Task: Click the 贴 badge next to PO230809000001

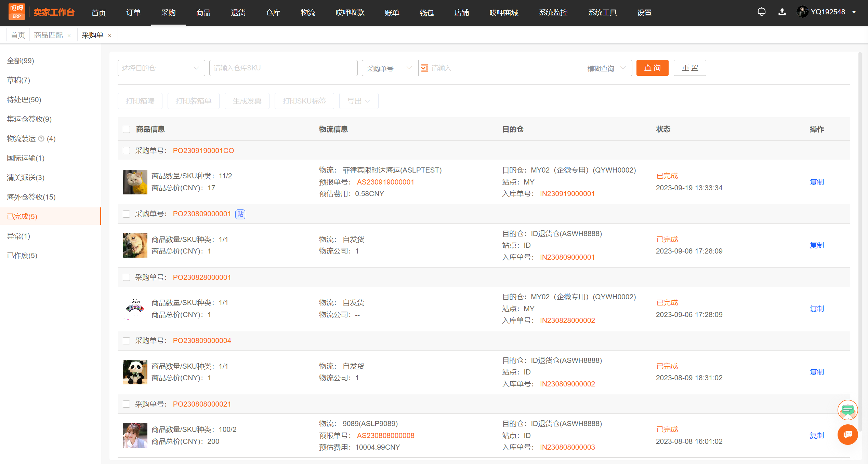Action: coord(240,214)
